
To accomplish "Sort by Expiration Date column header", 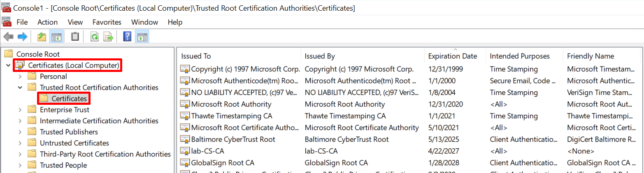I will tap(452, 56).
